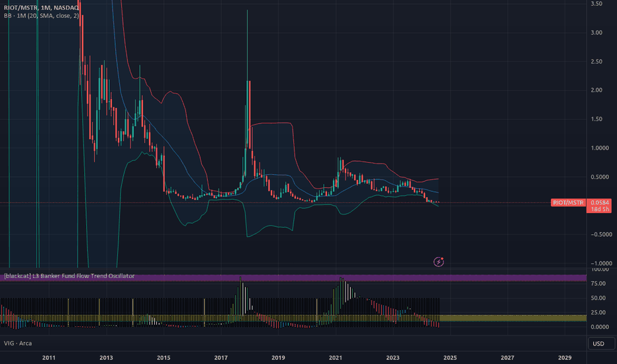617x364 pixels.
Task: Click the red RIOT/MSTR price label tag
Action: [568, 203]
